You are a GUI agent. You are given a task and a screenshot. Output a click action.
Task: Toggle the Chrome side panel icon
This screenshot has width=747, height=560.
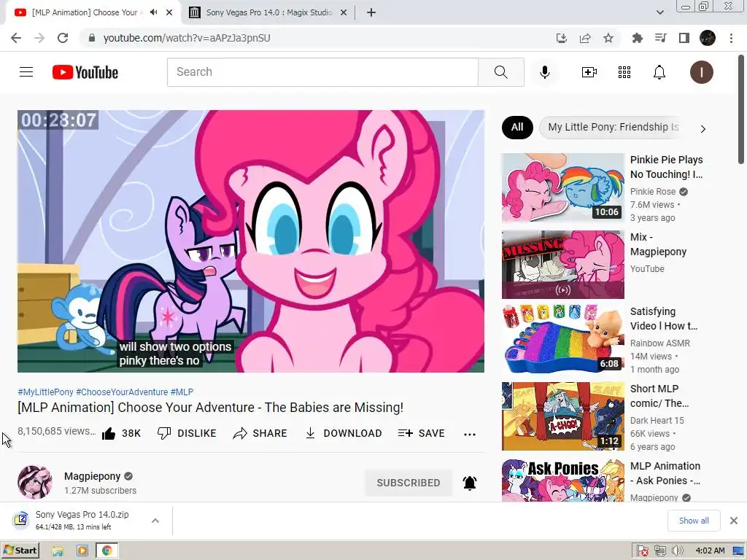684,38
